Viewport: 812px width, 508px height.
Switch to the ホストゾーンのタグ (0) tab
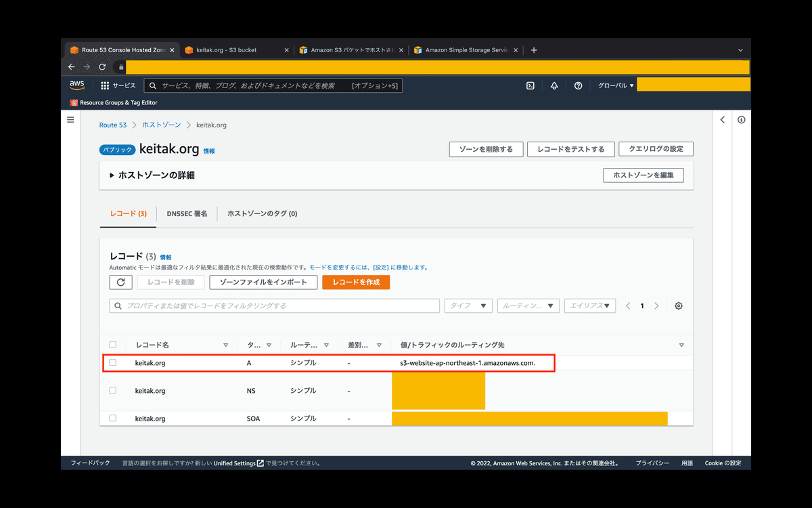tap(263, 213)
